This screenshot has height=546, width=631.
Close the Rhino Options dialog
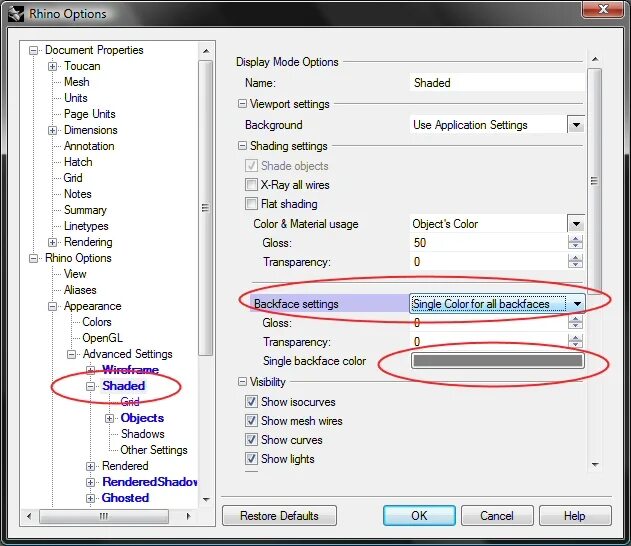tap(603, 9)
